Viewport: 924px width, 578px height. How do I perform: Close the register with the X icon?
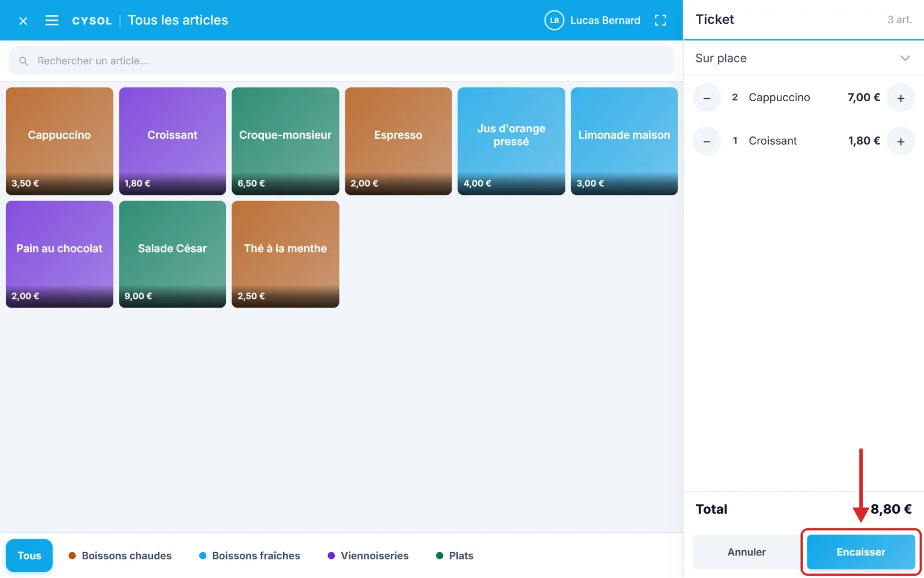coord(23,21)
